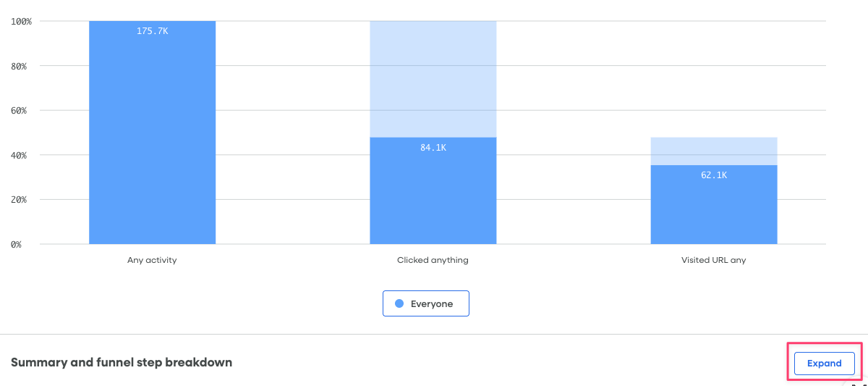Click the 175.7K value label

click(152, 31)
